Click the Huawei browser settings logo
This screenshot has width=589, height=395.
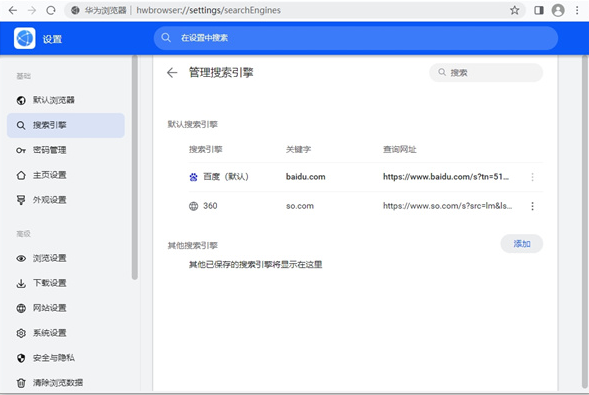[25, 38]
